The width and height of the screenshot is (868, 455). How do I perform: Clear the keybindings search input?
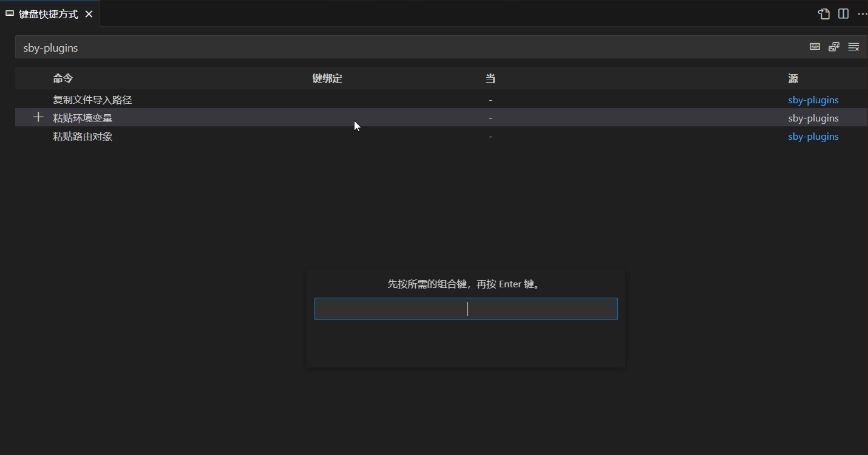853,47
